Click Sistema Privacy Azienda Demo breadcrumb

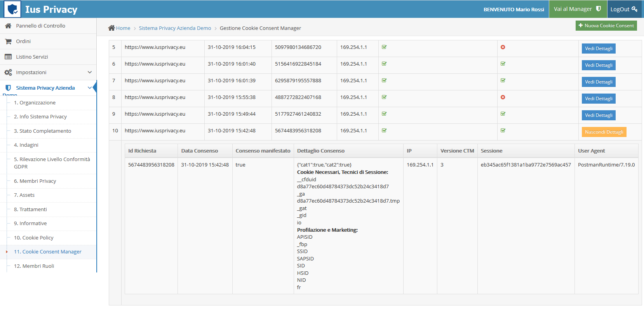coord(175,28)
